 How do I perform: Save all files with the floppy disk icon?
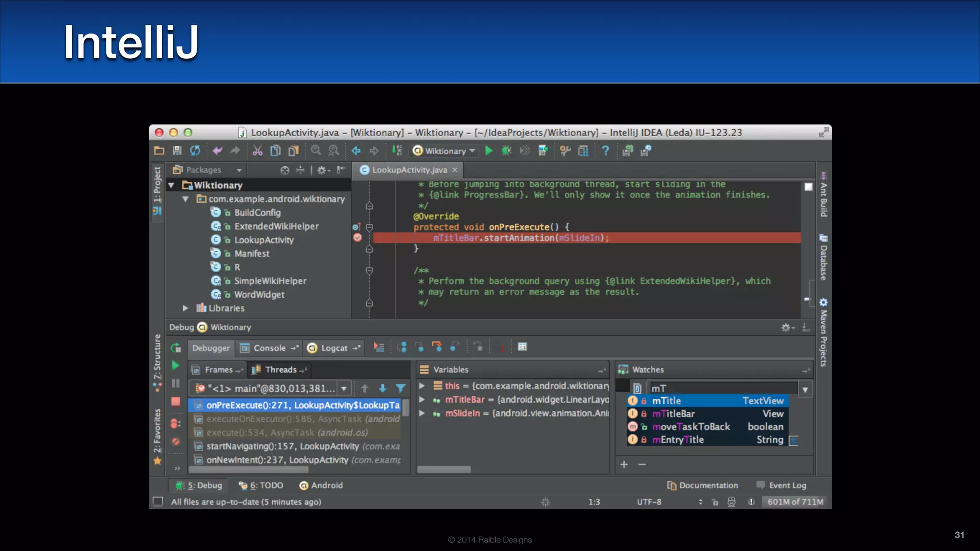click(x=177, y=151)
